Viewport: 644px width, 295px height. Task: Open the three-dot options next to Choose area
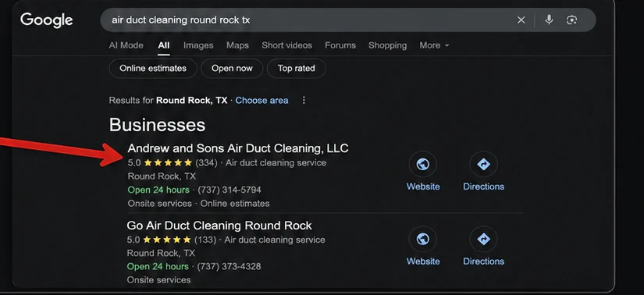click(304, 100)
